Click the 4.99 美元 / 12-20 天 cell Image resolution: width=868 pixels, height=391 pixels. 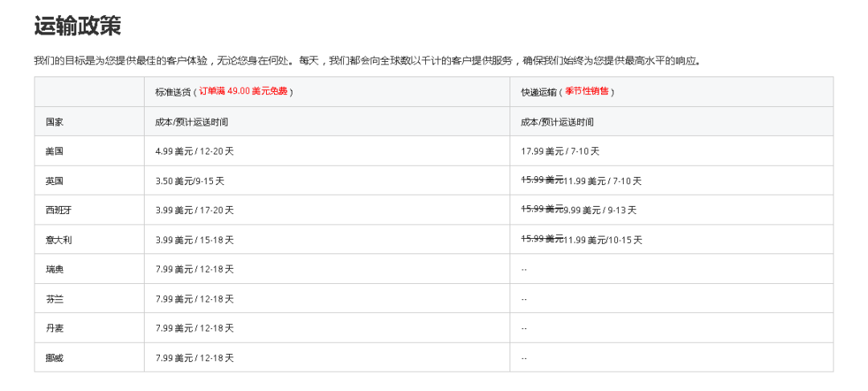(194, 151)
